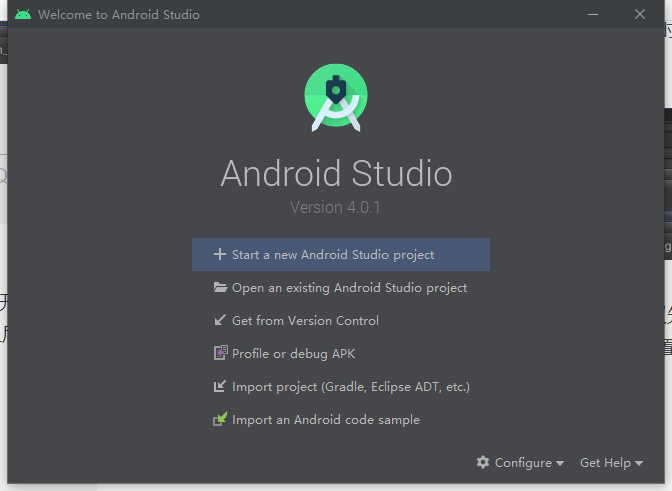Choose Get from Version Control

[x=341, y=320]
